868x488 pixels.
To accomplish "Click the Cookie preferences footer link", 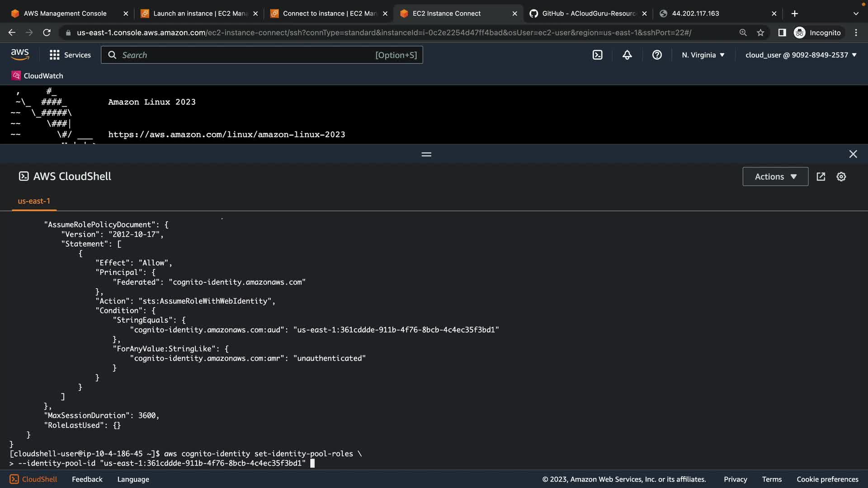I will (x=827, y=479).
